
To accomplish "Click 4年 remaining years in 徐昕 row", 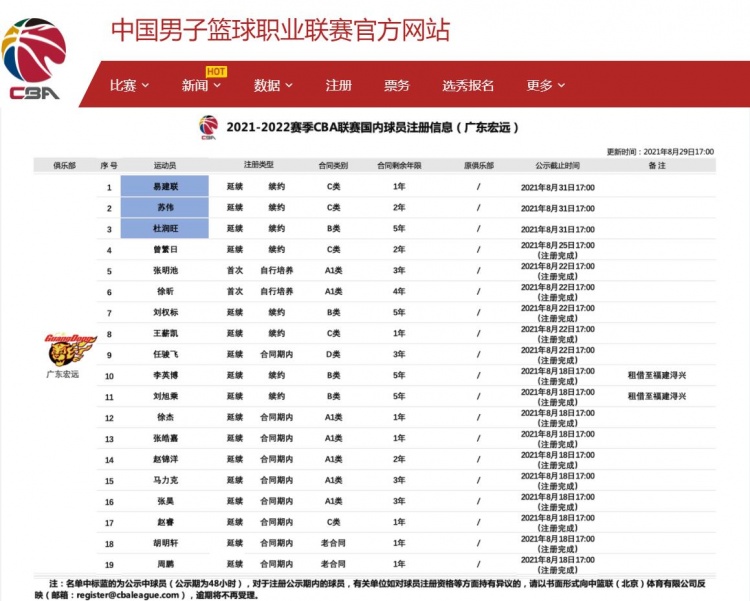I will (x=399, y=291).
